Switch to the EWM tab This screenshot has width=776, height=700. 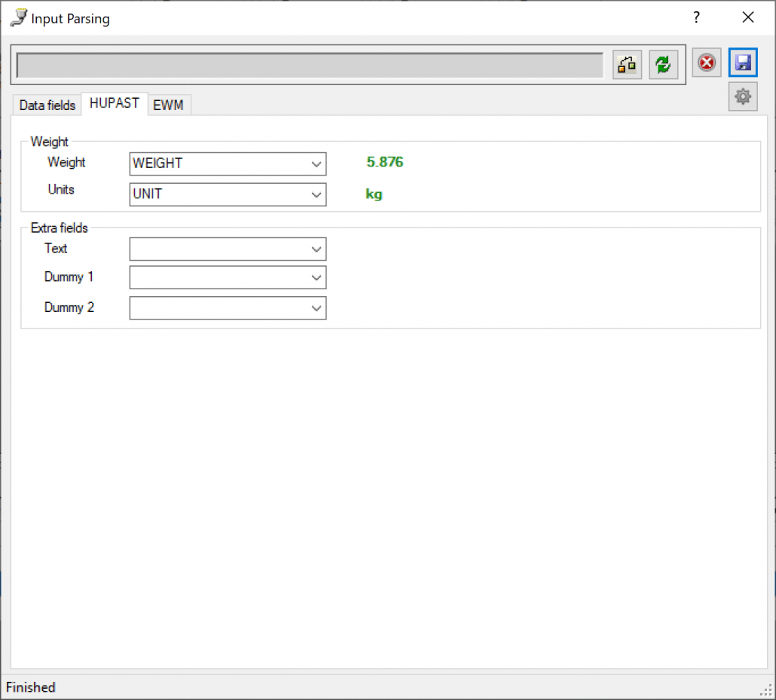coord(169,105)
